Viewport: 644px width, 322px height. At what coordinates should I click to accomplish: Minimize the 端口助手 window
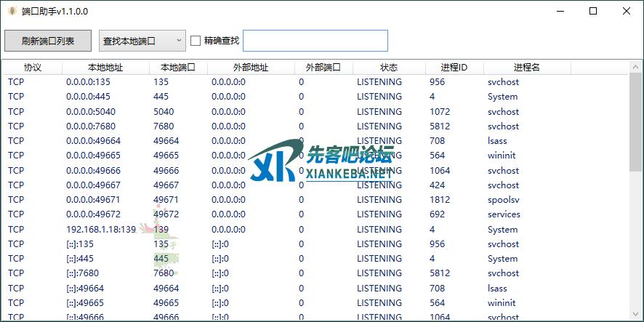(x=560, y=11)
